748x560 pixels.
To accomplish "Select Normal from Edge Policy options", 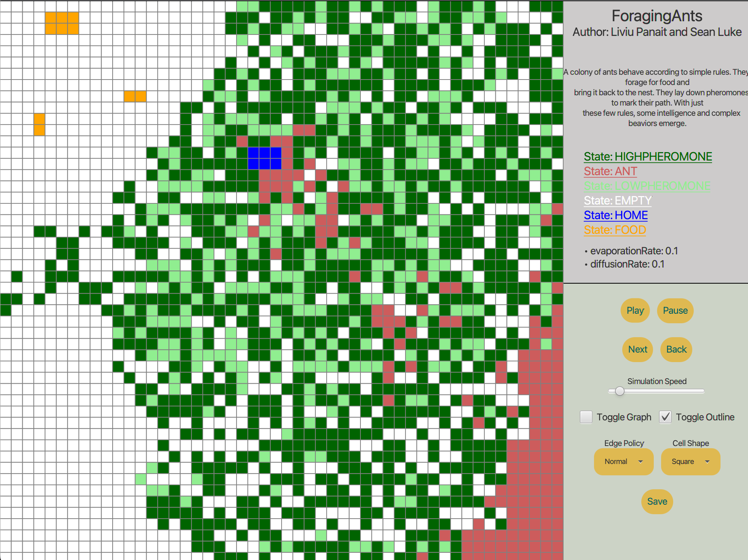I will 622,461.
